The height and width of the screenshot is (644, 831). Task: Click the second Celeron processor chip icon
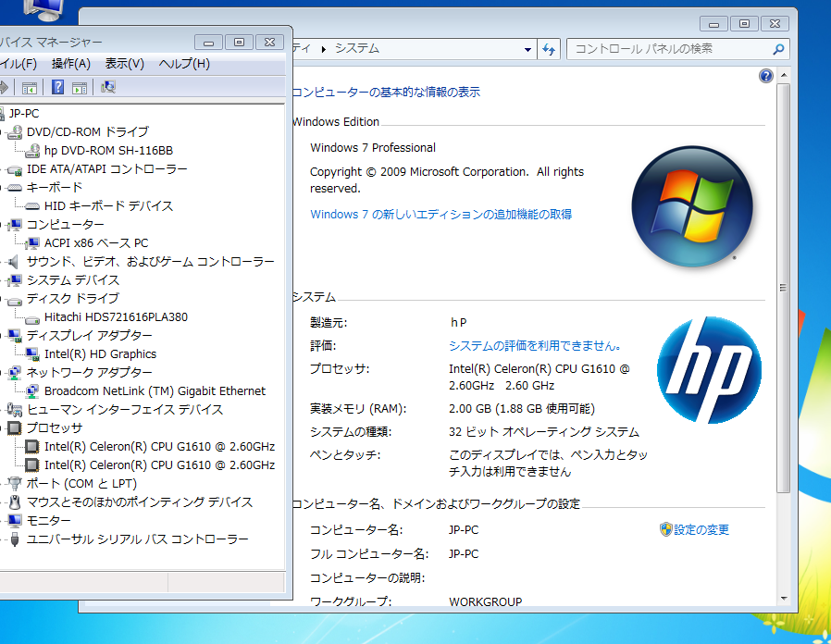32,465
